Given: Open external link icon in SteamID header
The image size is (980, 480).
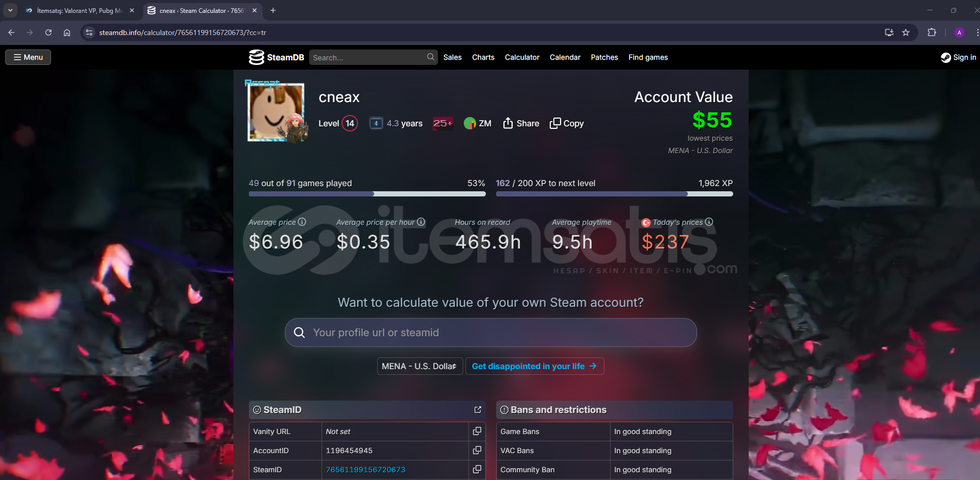Looking at the screenshot, I should click(x=478, y=409).
